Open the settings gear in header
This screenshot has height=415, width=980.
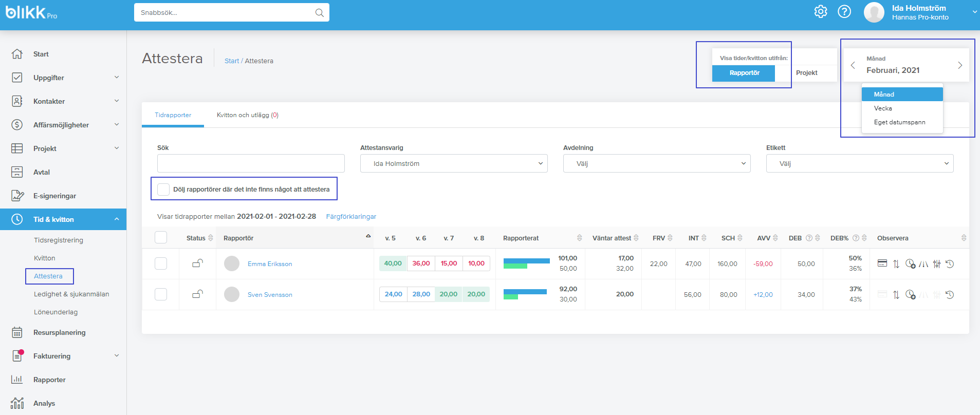point(821,12)
